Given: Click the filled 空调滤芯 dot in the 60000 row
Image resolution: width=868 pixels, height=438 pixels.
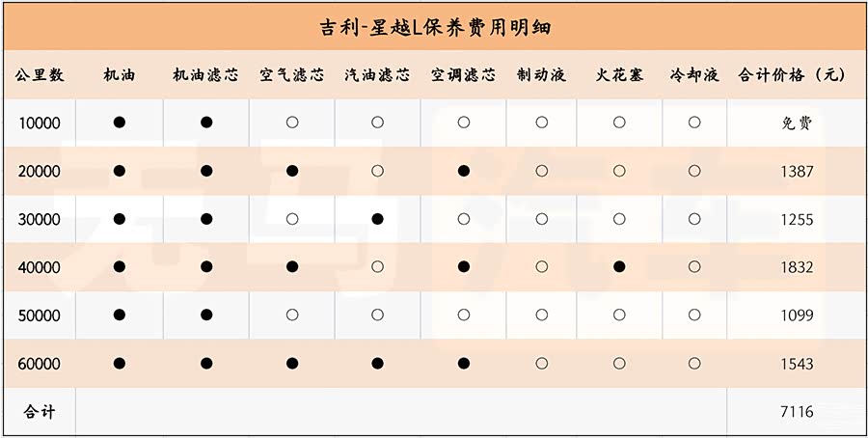Looking at the screenshot, I should [464, 364].
